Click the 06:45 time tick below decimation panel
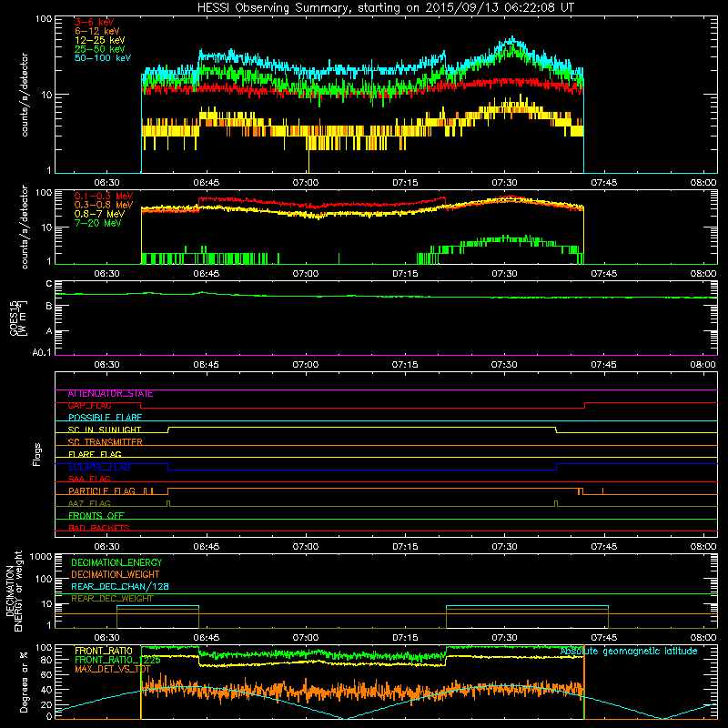Viewport: 728px width, 728px height. [x=207, y=638]
